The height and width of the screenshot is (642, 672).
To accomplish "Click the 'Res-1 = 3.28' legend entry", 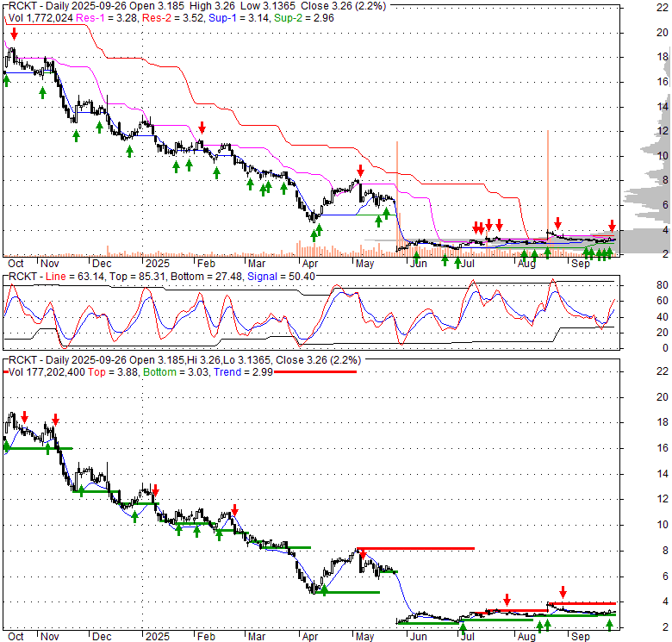I will (108, 18).
